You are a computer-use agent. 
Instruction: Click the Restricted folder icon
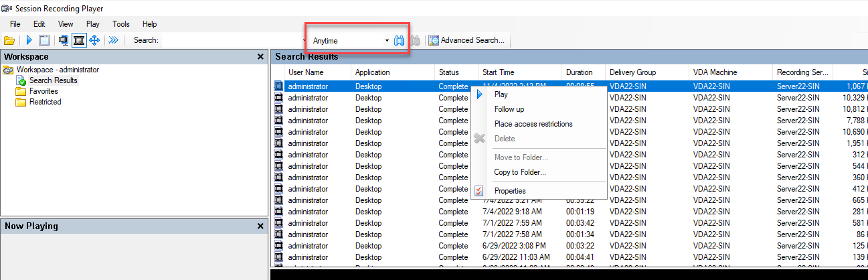tap(21, 102)
